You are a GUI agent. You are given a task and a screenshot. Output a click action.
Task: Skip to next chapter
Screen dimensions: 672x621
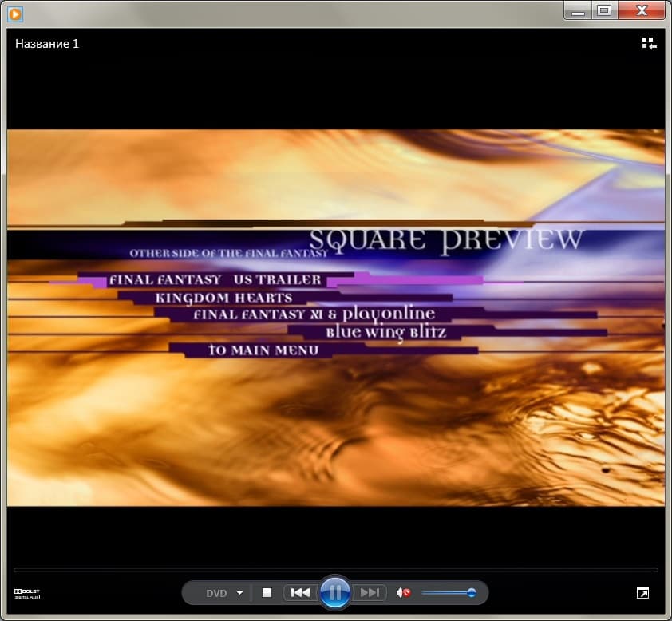pyautogui.click(x=370, y=593)
